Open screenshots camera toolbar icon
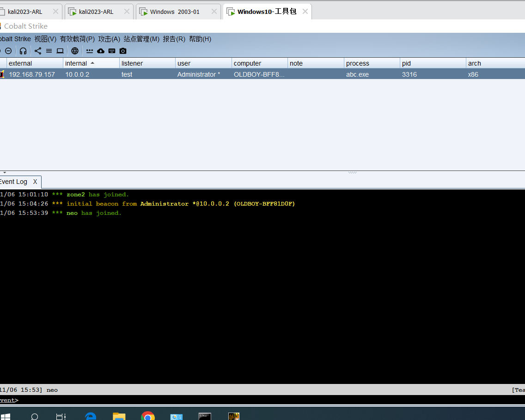This screenshot has height=420, width=525. pos(123,51)
